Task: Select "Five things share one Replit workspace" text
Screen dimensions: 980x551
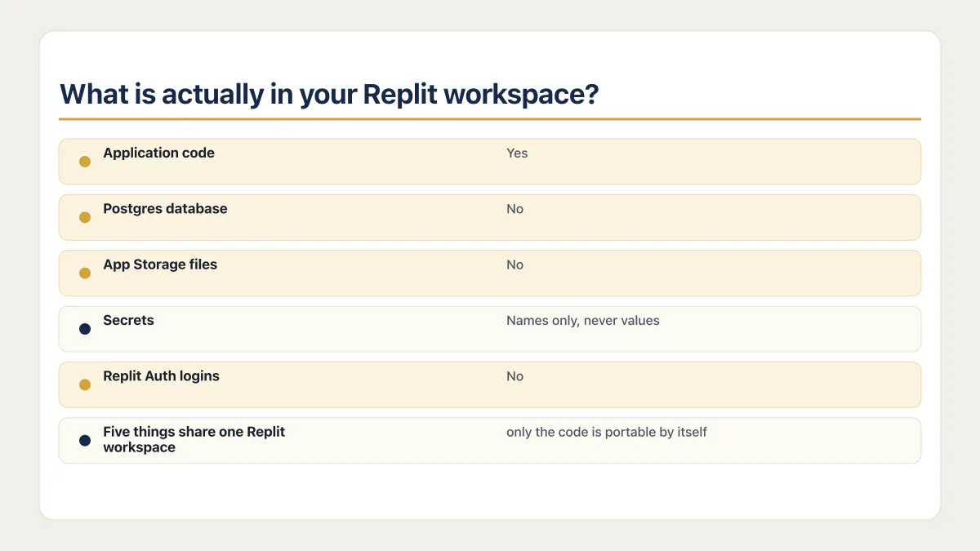Action: pyautogui.click(x=194, y=439)
